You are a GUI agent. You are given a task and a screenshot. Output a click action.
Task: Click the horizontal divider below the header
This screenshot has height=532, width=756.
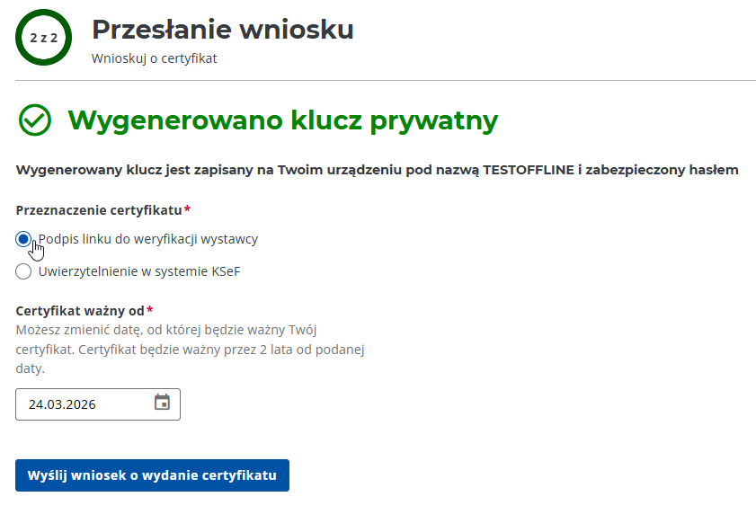point(386,81)
